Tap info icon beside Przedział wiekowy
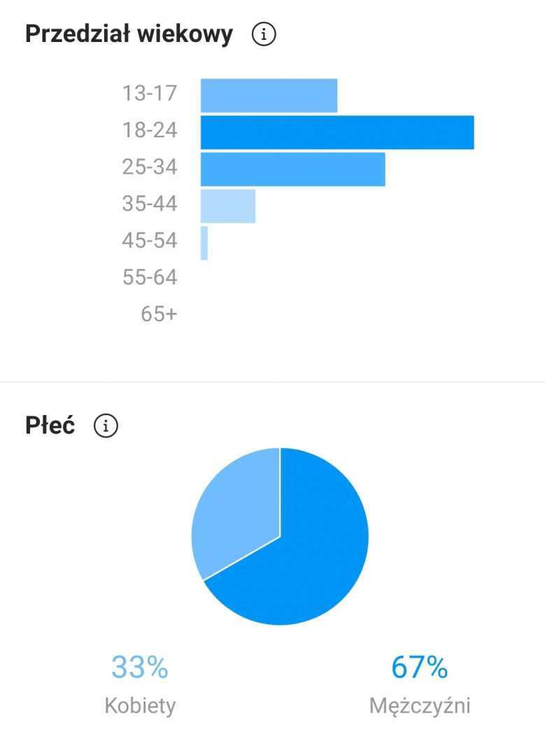 (x=264, y=34)
